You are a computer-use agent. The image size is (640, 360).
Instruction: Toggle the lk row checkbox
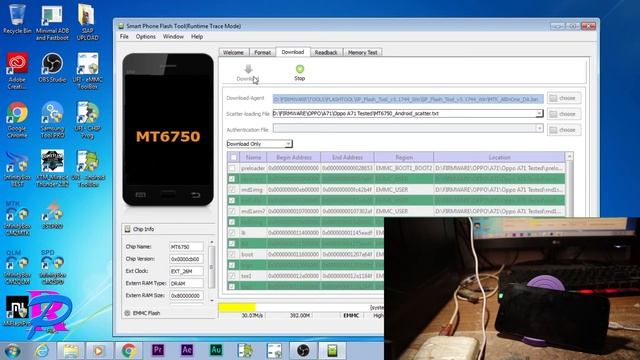pos(232,233)
